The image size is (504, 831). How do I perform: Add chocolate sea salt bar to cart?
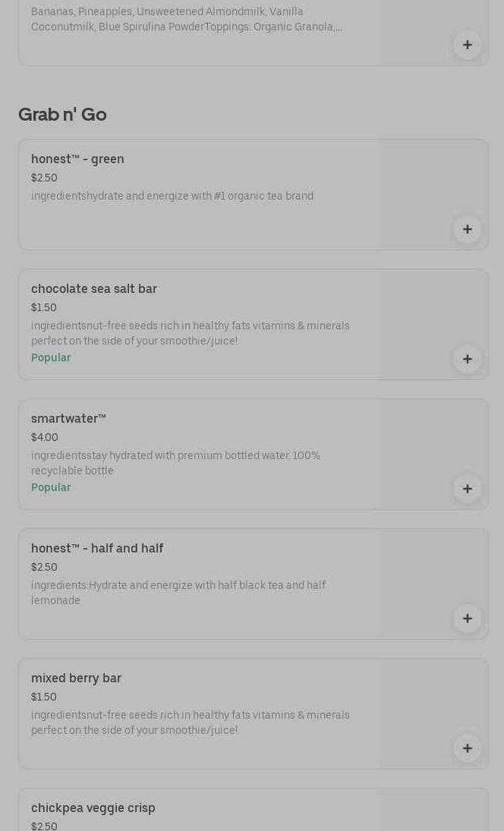point(467,359)
